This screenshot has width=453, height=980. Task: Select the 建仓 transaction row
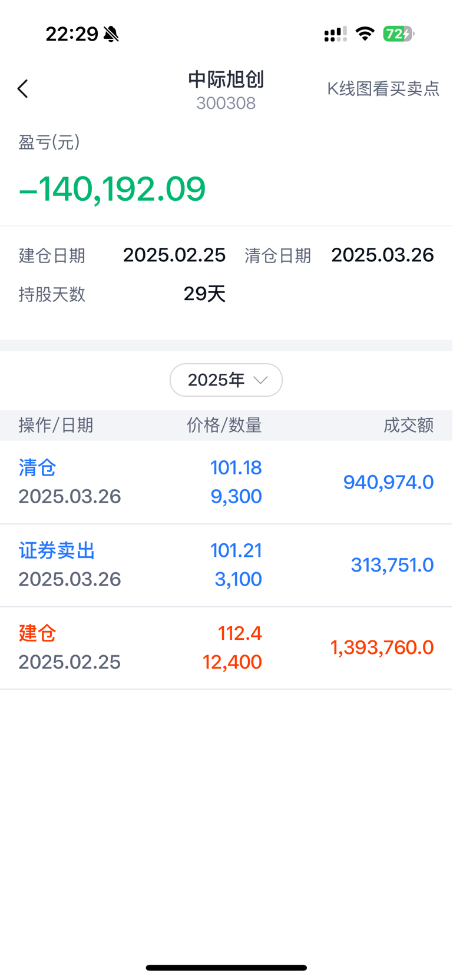coord(226,648)
